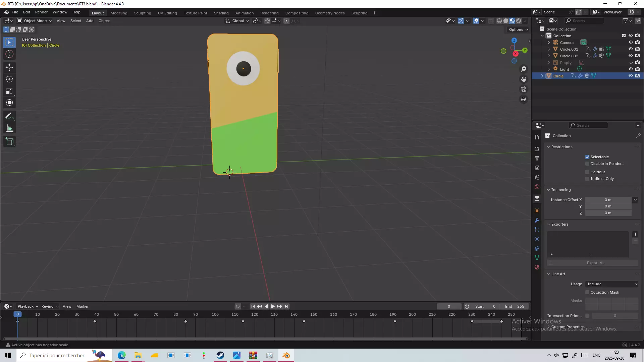This screenshot has width=644, height=362.
Task: Enable Disable in Renders checkbox
Action: (x=587, y=164)
